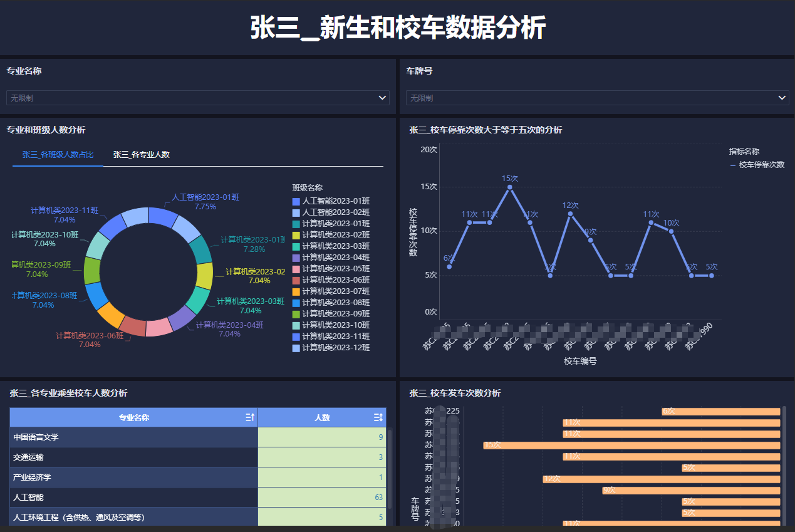The image size is (795, 532).
Task: Select the 12次 bar in 校车发车次数 chart
Action: click(x=661, y=479)
